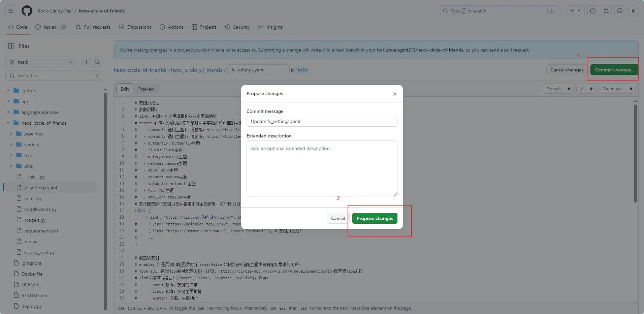Switch to the Code tab
Screen dimensions: 644x314
[x=18, y=27]
